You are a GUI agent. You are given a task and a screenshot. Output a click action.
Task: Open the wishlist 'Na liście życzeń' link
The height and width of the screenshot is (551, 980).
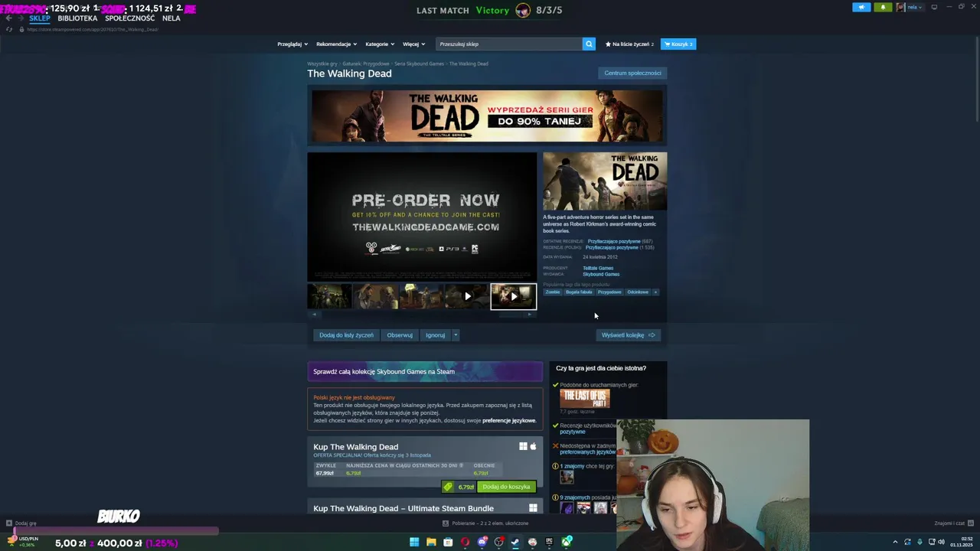(629, 44)
